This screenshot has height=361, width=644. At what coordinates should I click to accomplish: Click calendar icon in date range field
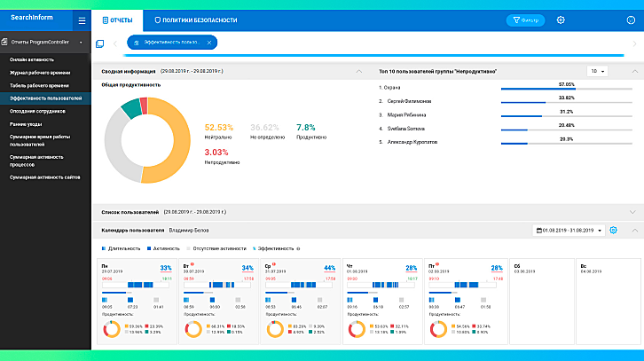(x=538, y=231)
